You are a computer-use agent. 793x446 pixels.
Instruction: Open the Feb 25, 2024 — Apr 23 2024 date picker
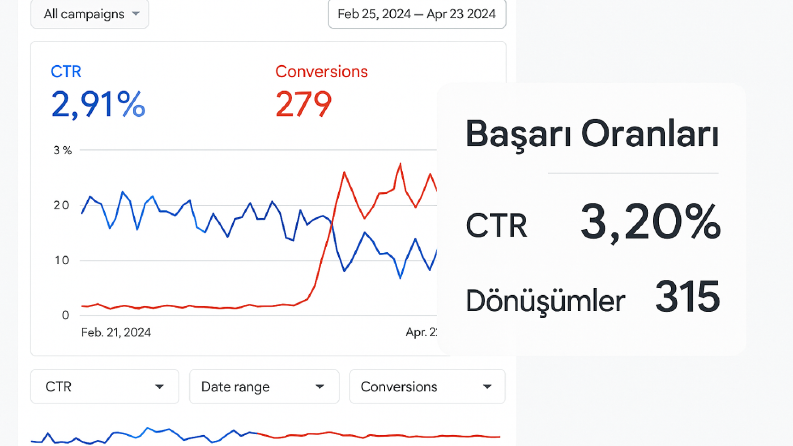tap(417, 14)
